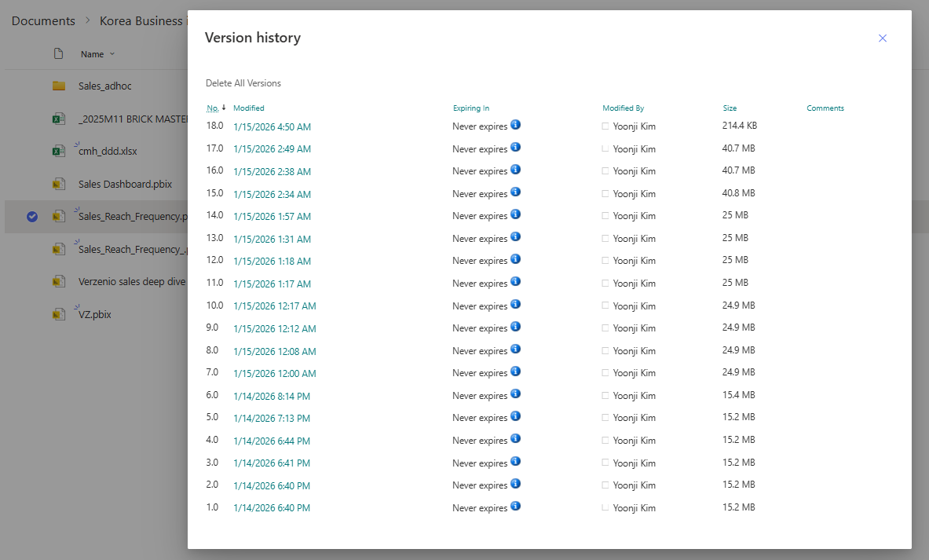Close the Version history dialog
This screenshot has height=560, width=929.
click(x=882, y=38)
